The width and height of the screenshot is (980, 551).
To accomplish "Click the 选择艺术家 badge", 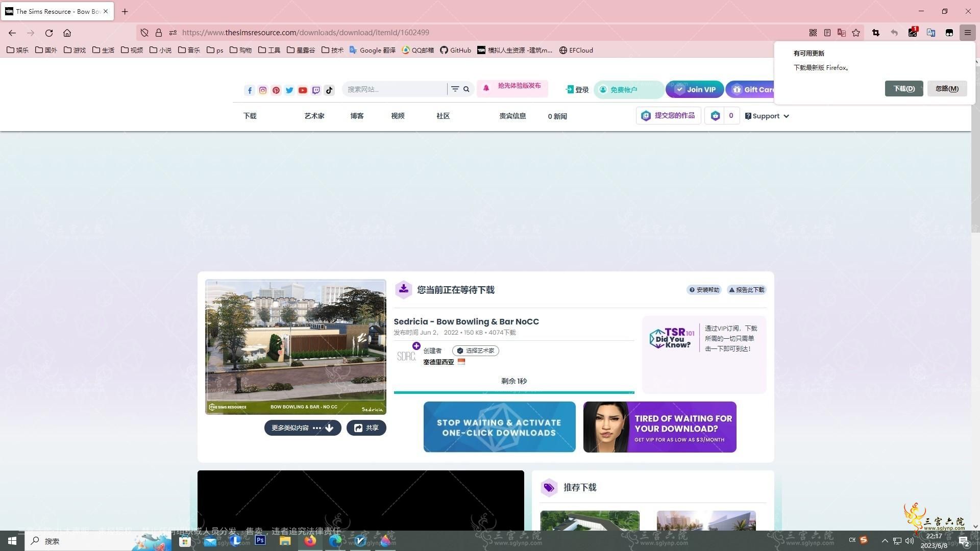I will pyautogui.click(x=476, y=350).
